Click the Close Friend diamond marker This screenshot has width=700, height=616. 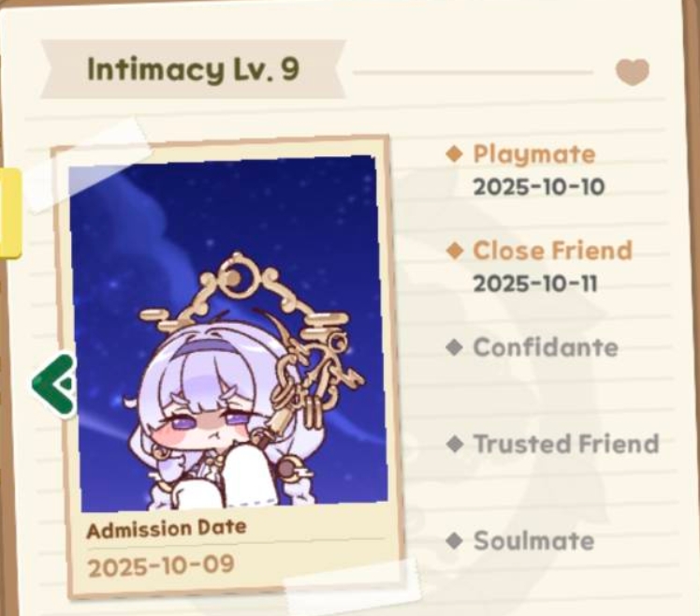pos(455,251)
